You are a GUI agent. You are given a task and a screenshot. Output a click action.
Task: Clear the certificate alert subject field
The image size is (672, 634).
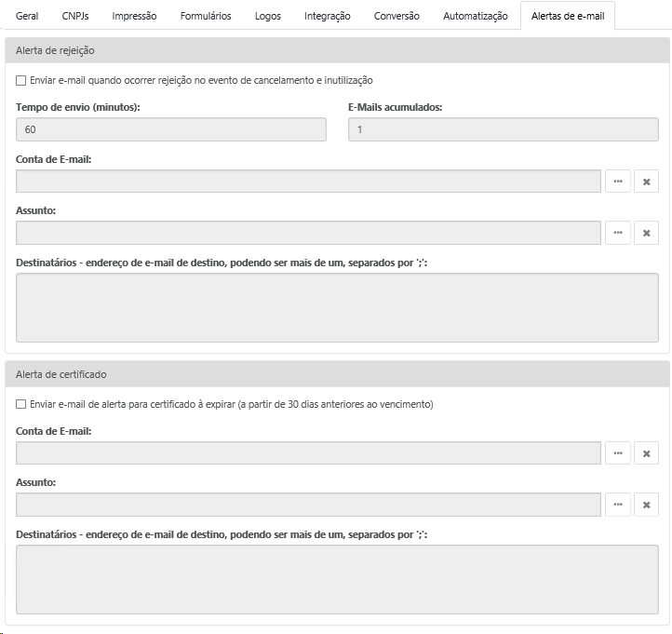[x=646, y=505]
